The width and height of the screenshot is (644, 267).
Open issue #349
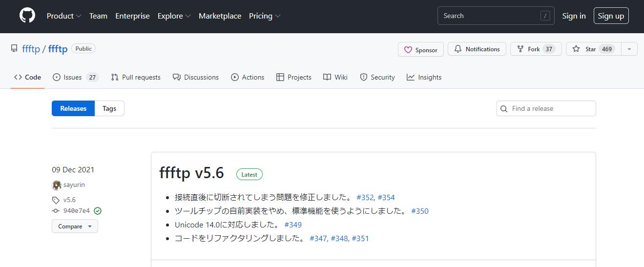pyautogui.click(x=293, y=225)
